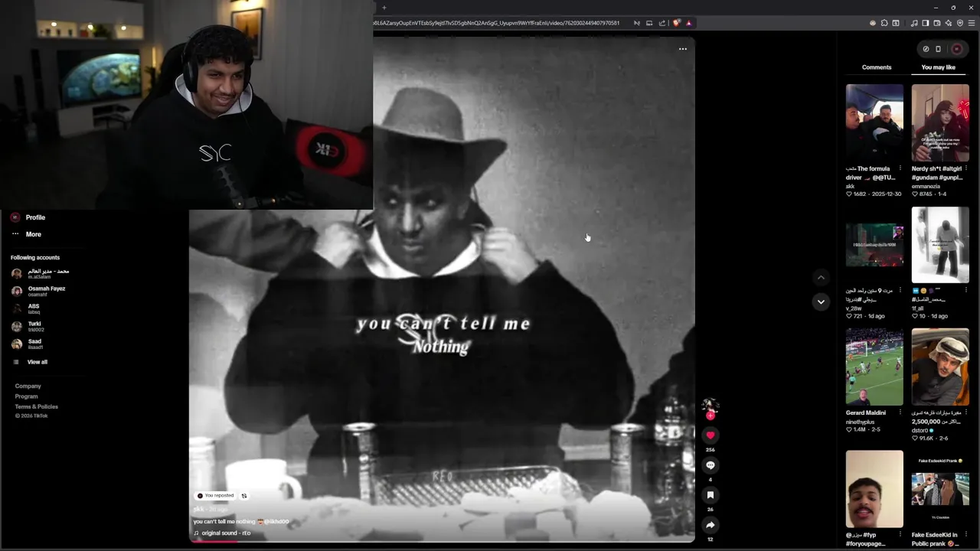Open the v_28w concert video thumbnail
Image resolution: width=980 pixels, height=551 pixels.
point(874,245)
